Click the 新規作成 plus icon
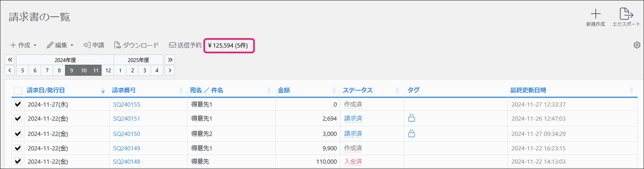The width and height of the screenshot is (644, 169). tap(595, 14)
